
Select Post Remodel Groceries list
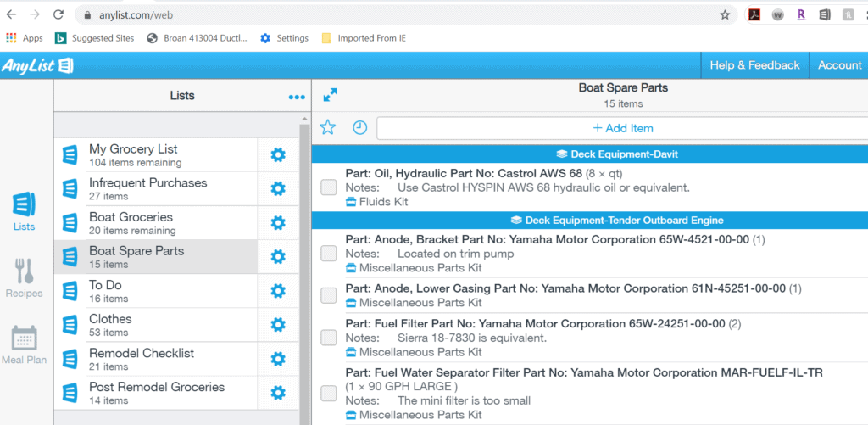point(158,394)
